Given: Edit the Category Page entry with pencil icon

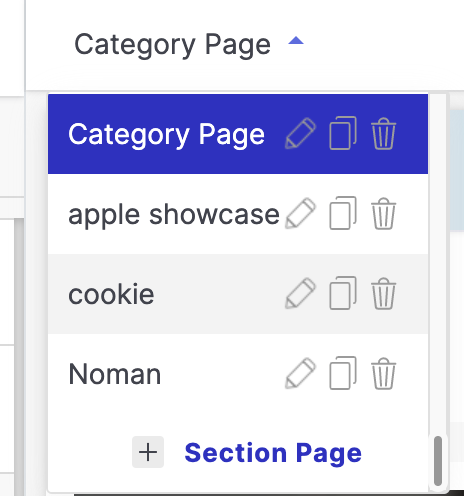Looking at the screenshot, I should pos(300,133).
